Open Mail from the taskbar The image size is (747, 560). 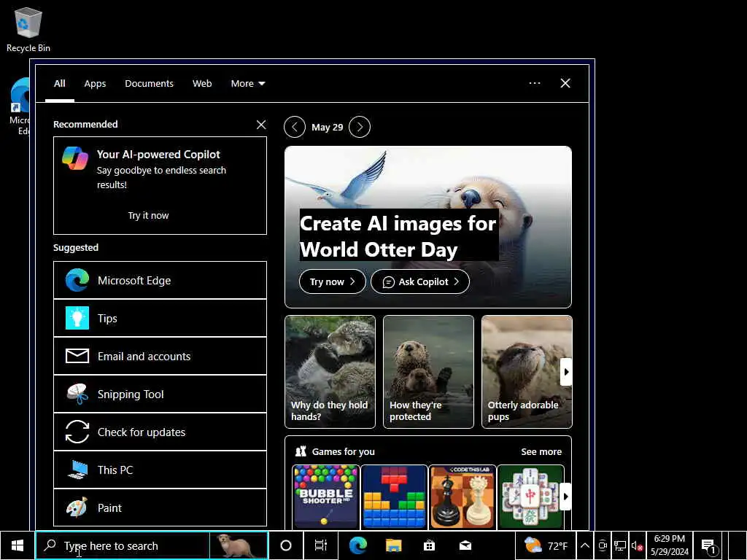click(x=465, y=545)
